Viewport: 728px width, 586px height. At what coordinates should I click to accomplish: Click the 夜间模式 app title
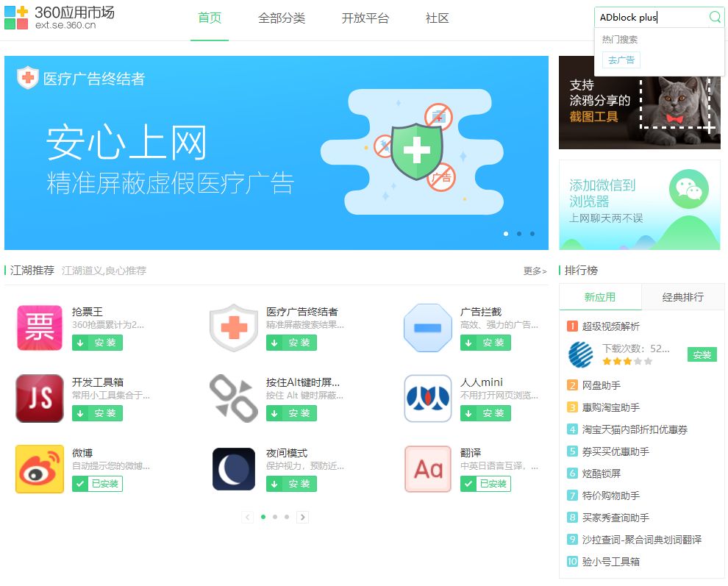[x=287, y=453]
